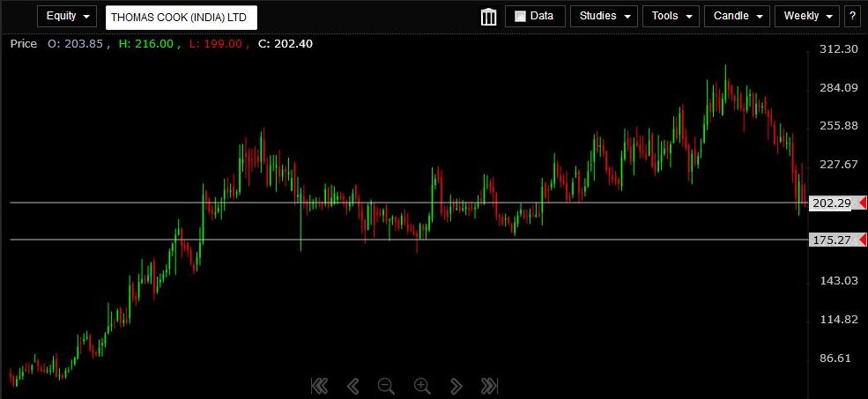Jump to the latest chart data
The height and width of the screenshot is (399, 868).
click(x=489, y=385)
